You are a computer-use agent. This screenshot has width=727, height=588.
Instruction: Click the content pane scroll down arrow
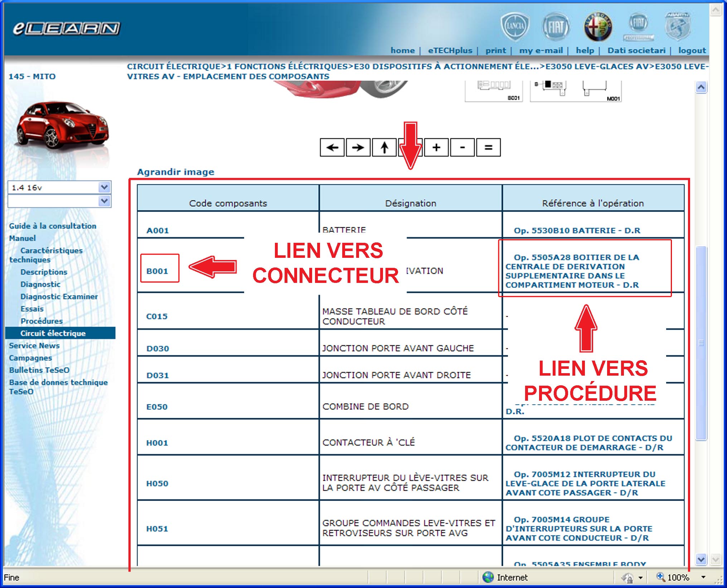click(x=701, y=559)
